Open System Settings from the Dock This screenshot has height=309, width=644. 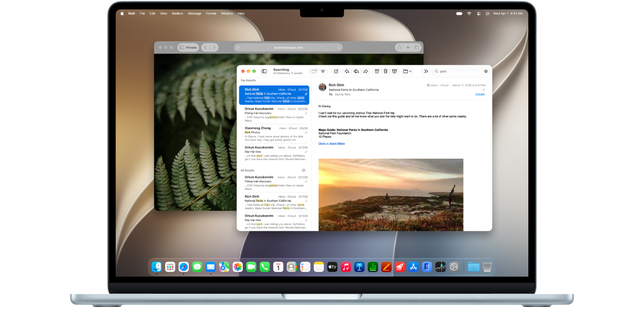(x=454, y=266)
